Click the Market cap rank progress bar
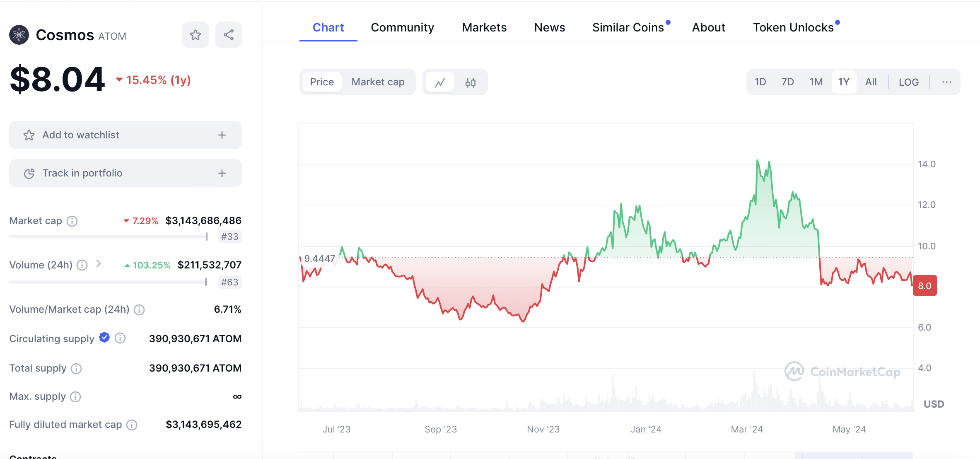This screenshot has width=980, height=459. [109, 237]
